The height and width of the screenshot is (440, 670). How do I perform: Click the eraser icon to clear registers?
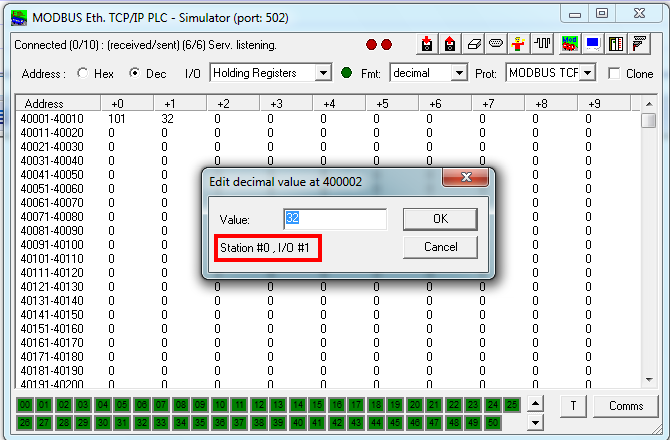click(x=473, y=44)
